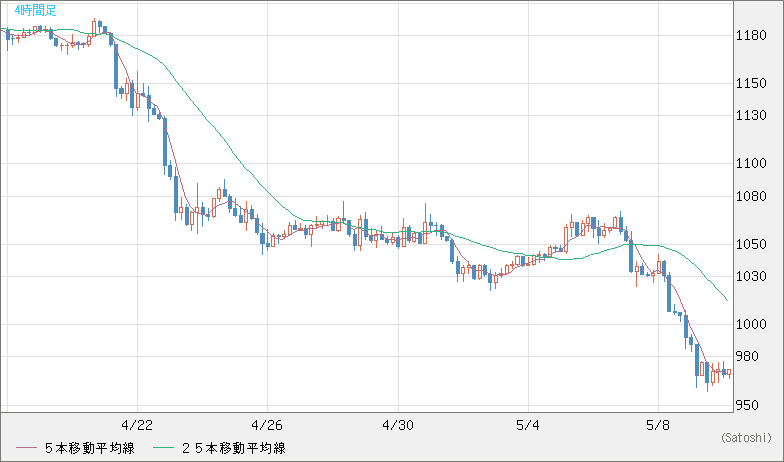This screenshot has width=784, height=462.
Task: Click the 1000 price axis label
Action: click(751, 324)
